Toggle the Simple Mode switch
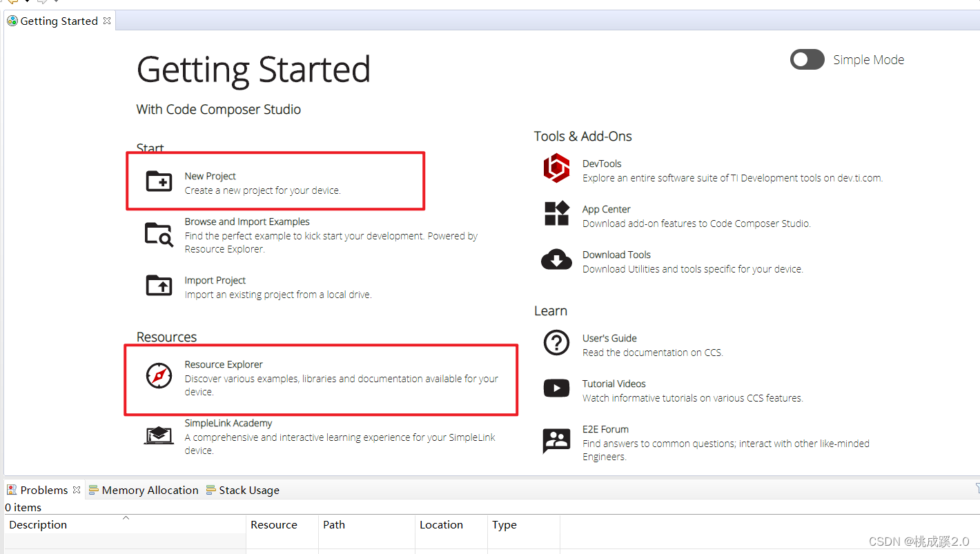 pos(807,59)
